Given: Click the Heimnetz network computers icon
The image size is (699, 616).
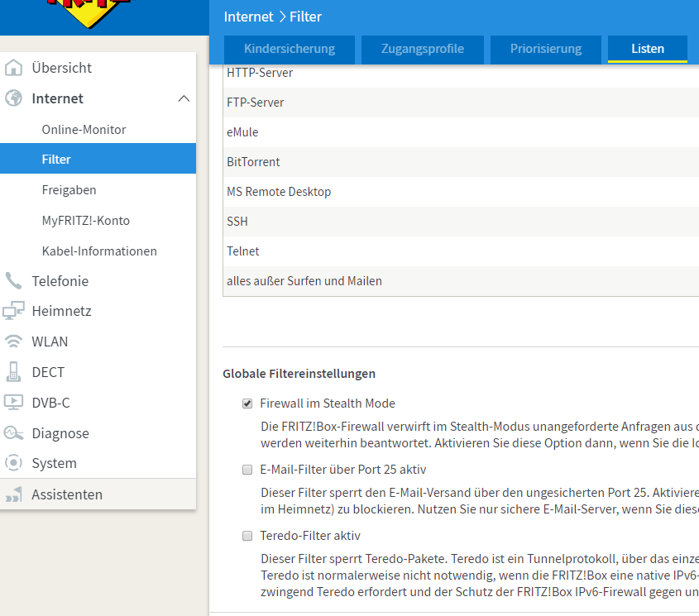Looking at the screenshot, I should pyautogui.click(x=13, y=311).
